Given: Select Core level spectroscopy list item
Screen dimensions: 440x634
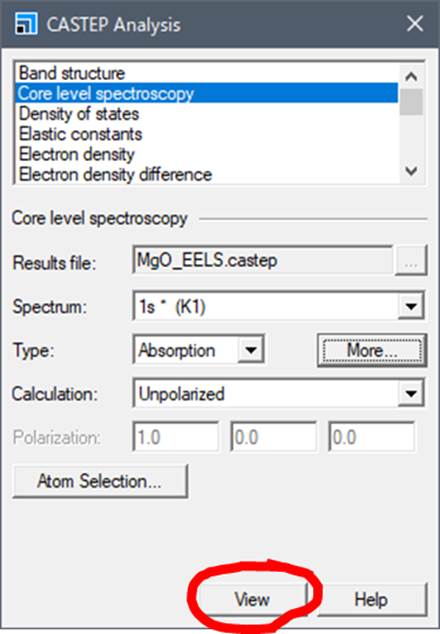Looking at the screenshot, I should (x=207, y=93).
